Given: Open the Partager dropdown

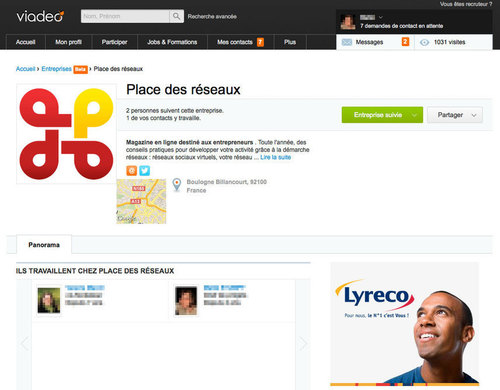Looking at the screenshot, I should coord(455,115).
